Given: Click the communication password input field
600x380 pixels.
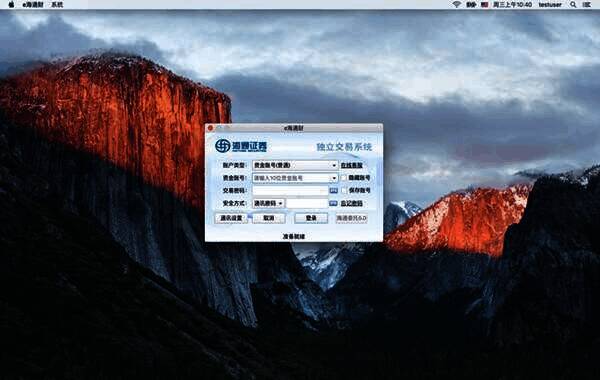Looking at the screenshot, I should (x=307, y=203).
